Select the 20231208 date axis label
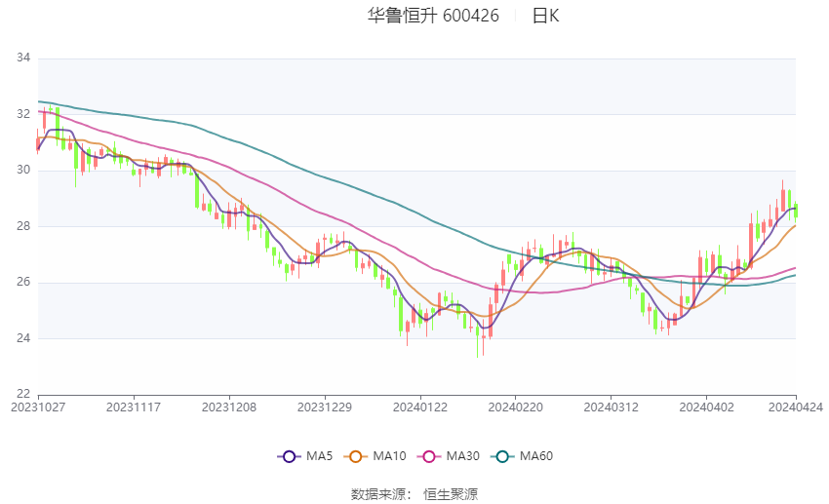The height and width of the screenshot is (504, 829). (x=229, y=407)
